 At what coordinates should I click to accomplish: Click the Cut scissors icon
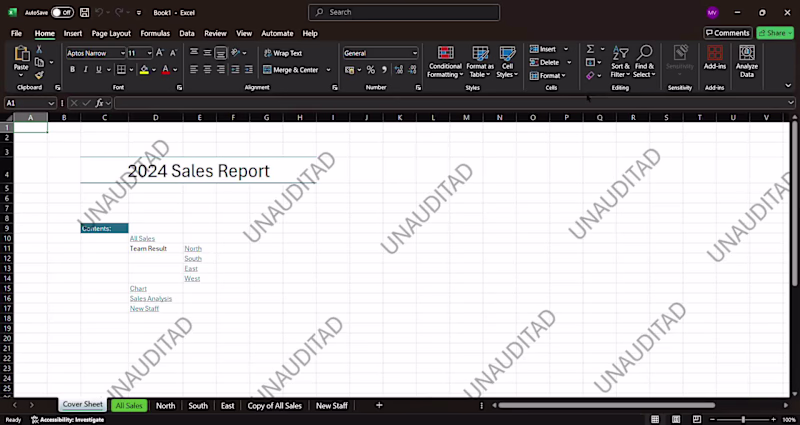click(x=39, y=49)
